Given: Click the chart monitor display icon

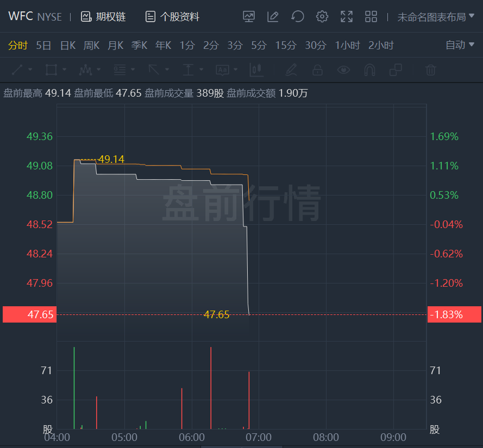Looking at the screenshot, I should tap(249, 17).
